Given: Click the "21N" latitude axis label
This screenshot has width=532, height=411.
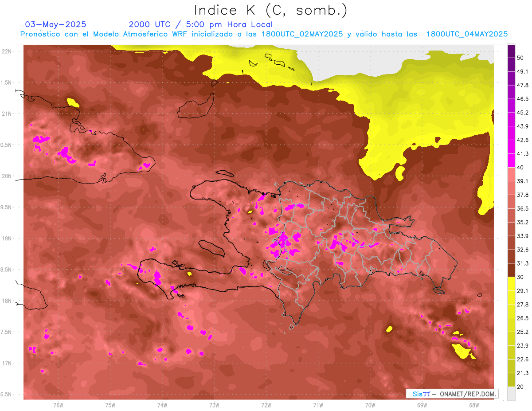Looking at the screenshot, I should coord(7,114).
